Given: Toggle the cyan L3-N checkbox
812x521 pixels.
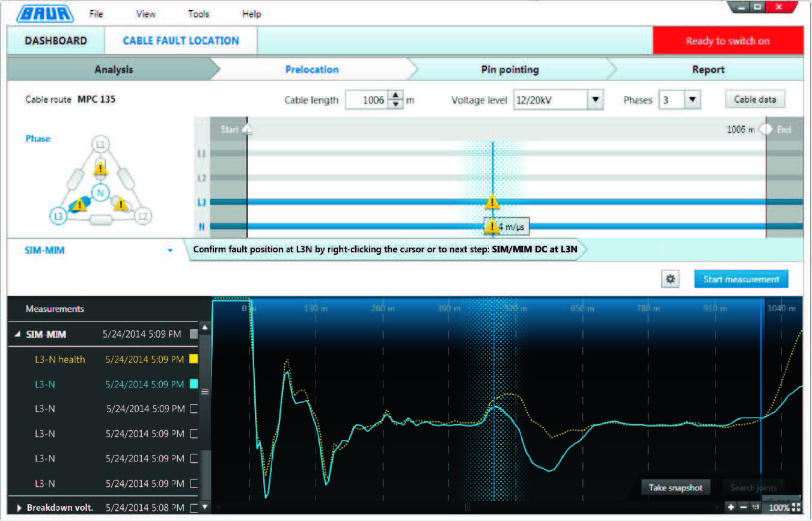Looking at the screenshot, I should [194, 384].
